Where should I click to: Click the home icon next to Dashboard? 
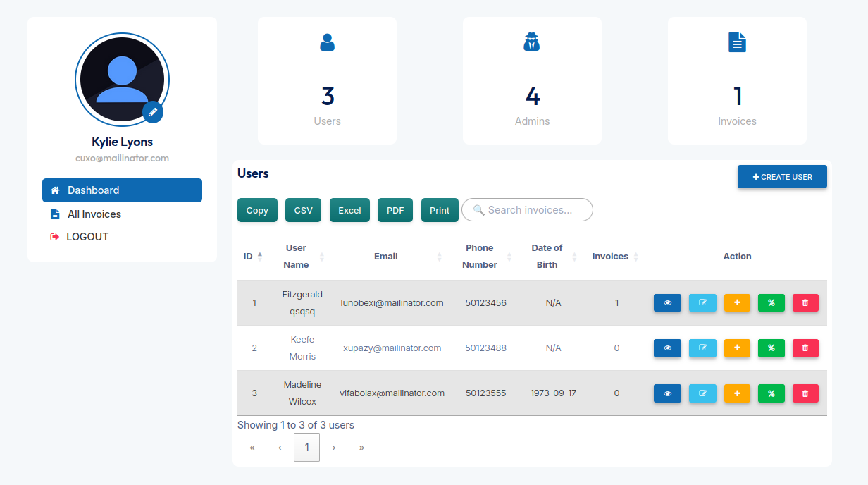(54, 190)
